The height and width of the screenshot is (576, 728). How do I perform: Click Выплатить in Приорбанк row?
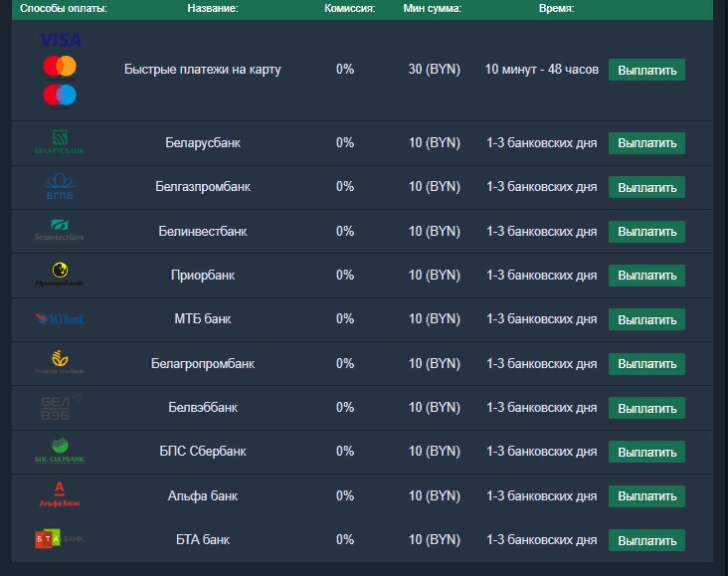click(646, 276)
